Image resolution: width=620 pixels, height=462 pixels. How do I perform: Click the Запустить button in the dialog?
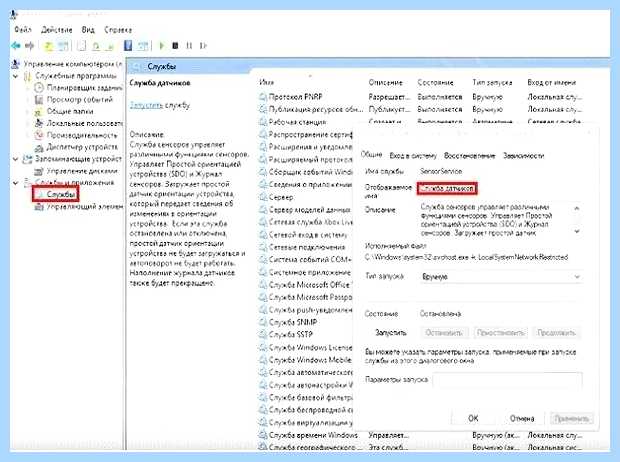(391, 333)
